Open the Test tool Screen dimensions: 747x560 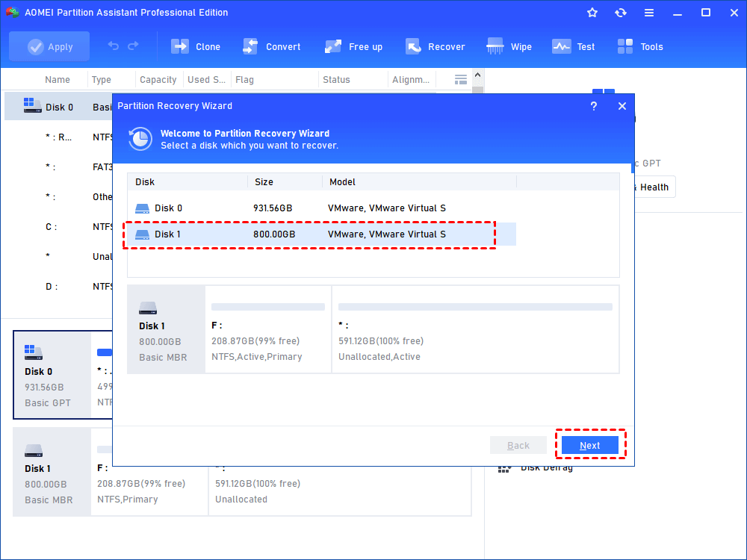[574, 46]
